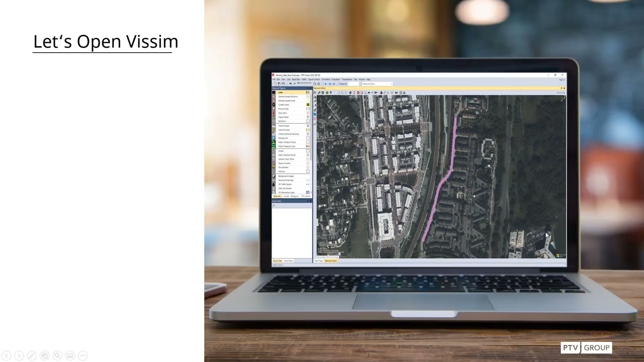644x362 pixels.
Task: Click the Pavement Markings row
Action: coord(292,180)
